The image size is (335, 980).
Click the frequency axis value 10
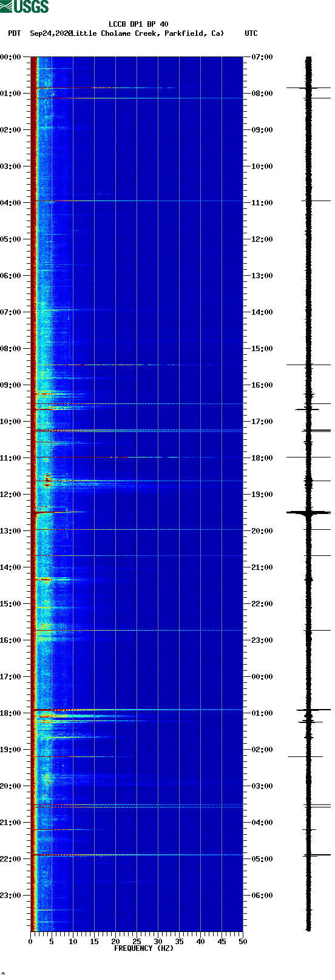(73, 942)
